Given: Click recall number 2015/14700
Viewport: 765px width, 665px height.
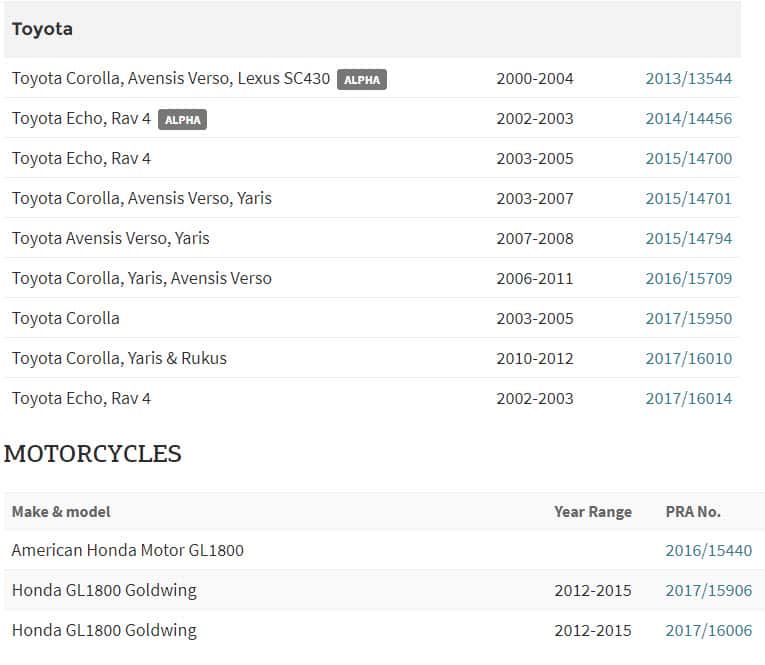Looking at the screenshot, I should (x=688, y=158).
